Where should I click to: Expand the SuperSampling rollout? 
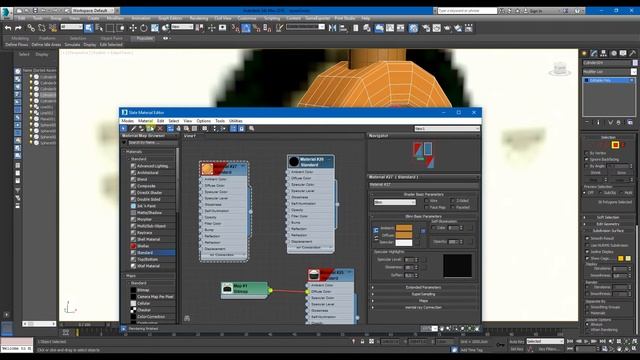pyautogui.click(x=423, y=294)
